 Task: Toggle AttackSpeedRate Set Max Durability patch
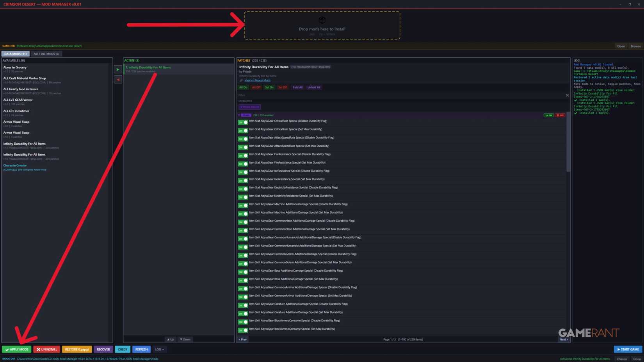[x=243, y=147]
